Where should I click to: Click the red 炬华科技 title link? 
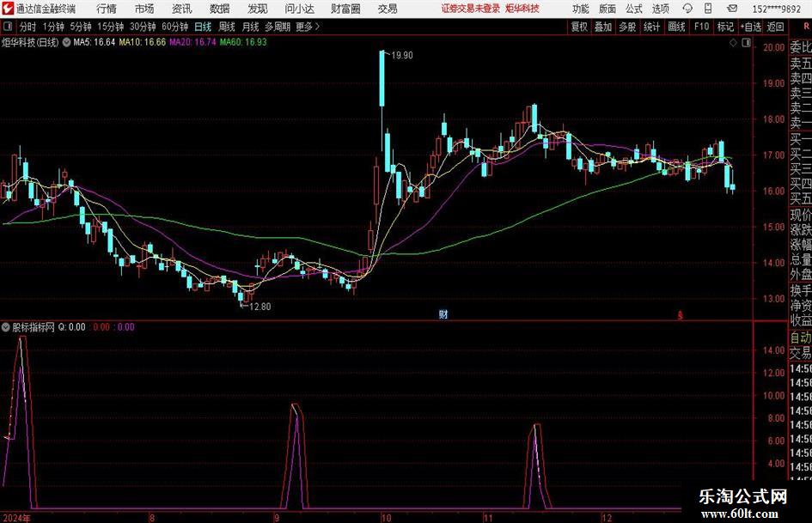[522, 9]
